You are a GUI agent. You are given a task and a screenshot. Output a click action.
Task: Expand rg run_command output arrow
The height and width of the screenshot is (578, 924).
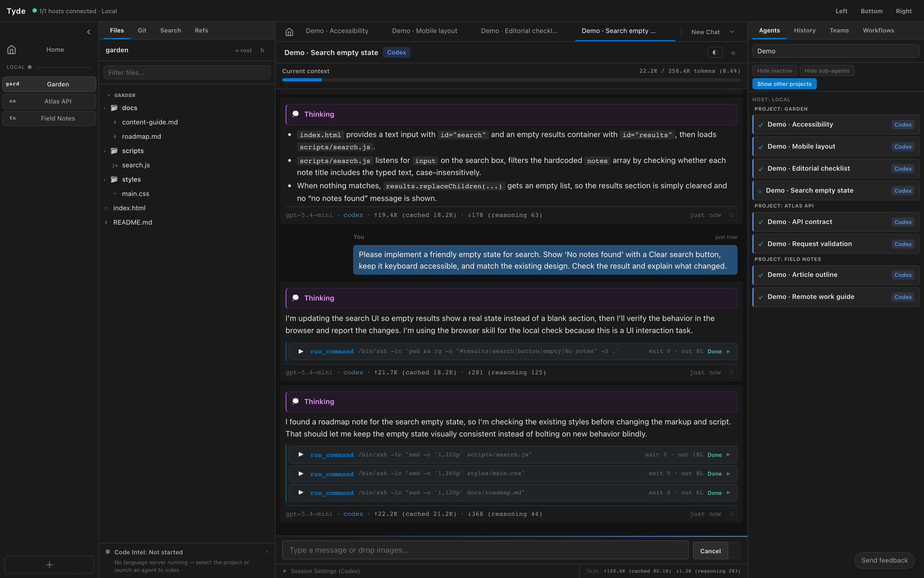point(728,351)
